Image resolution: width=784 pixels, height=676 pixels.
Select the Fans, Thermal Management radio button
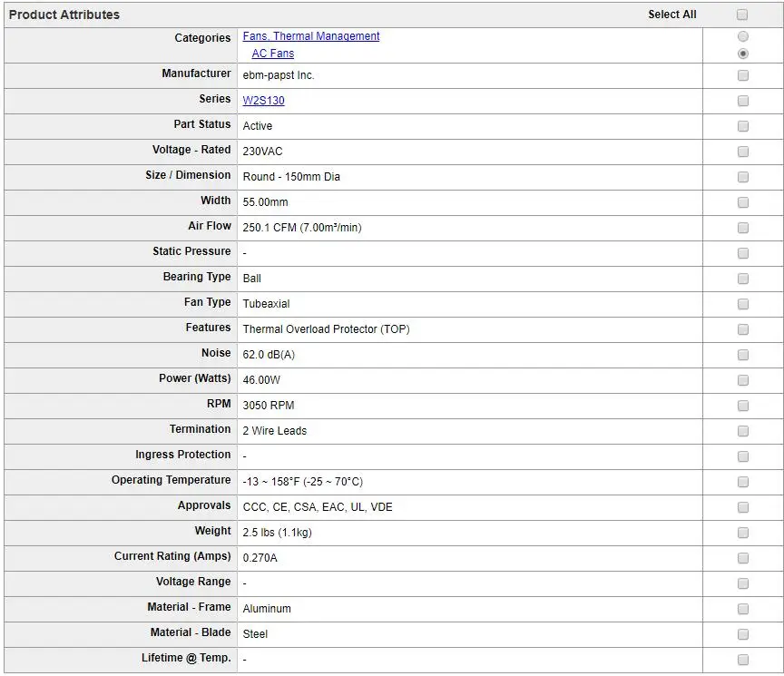pyautogui.click(x=743, y=37)
